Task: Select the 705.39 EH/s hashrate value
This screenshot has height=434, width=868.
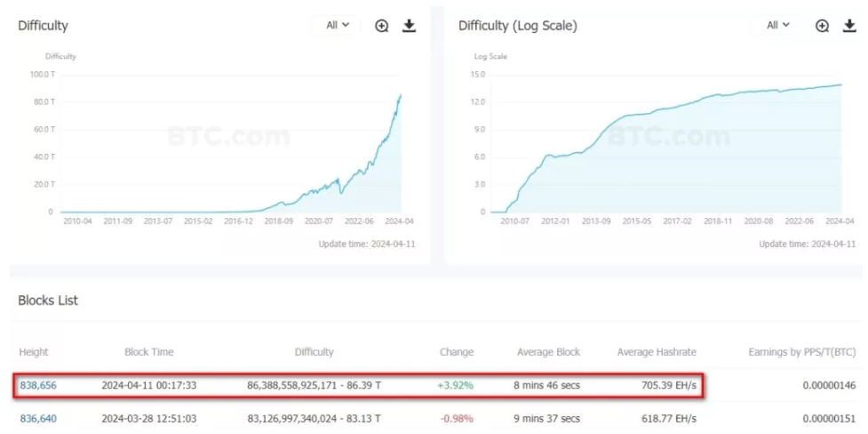Action: click(664, 386)
